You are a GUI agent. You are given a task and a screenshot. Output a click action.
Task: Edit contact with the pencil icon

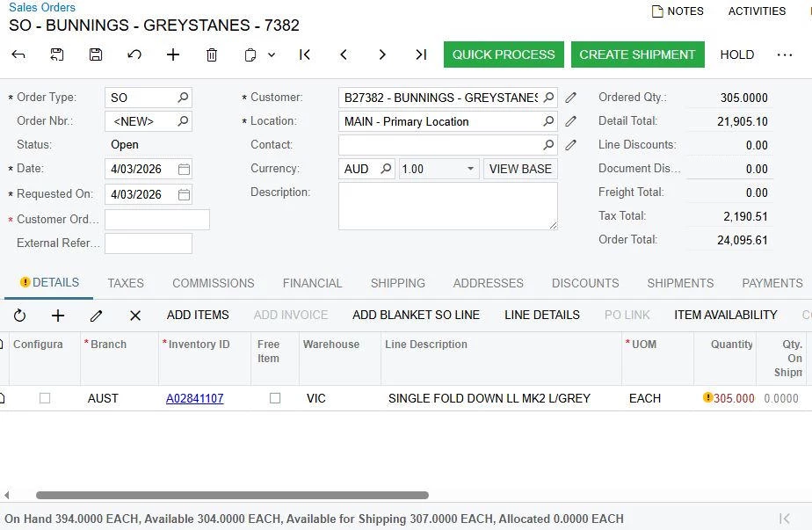click(570, 145)
